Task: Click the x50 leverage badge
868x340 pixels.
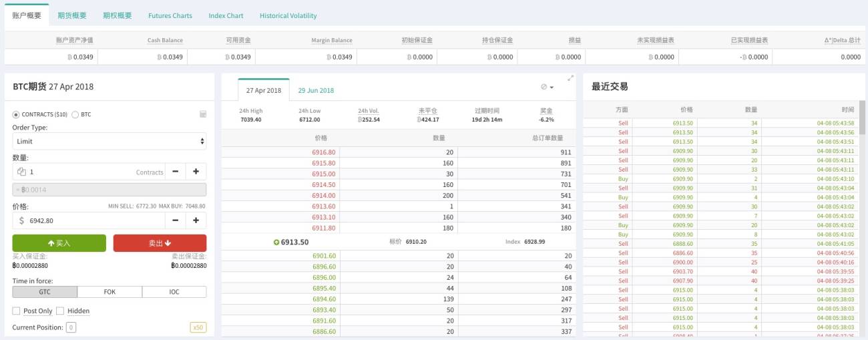Action: pos(198,327)
